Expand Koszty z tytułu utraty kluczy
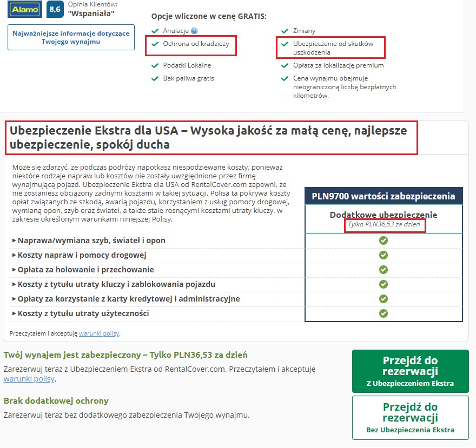 point(114,284)
